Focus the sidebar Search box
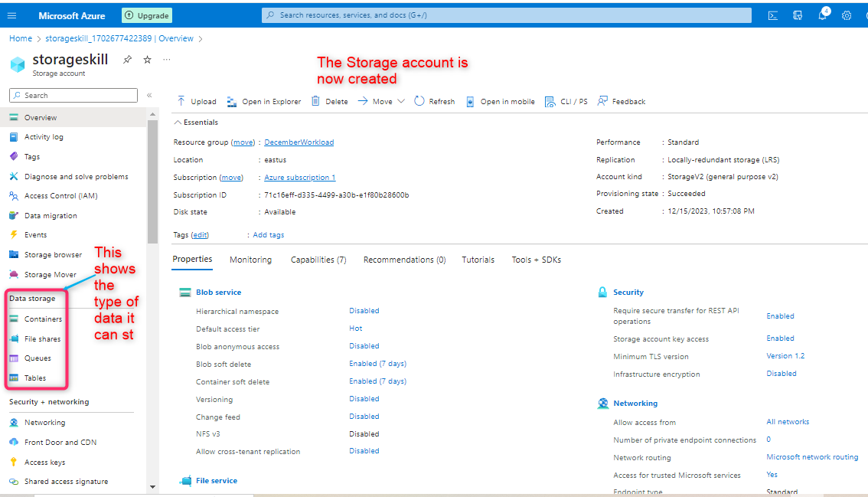 click(x=73, y=95)
